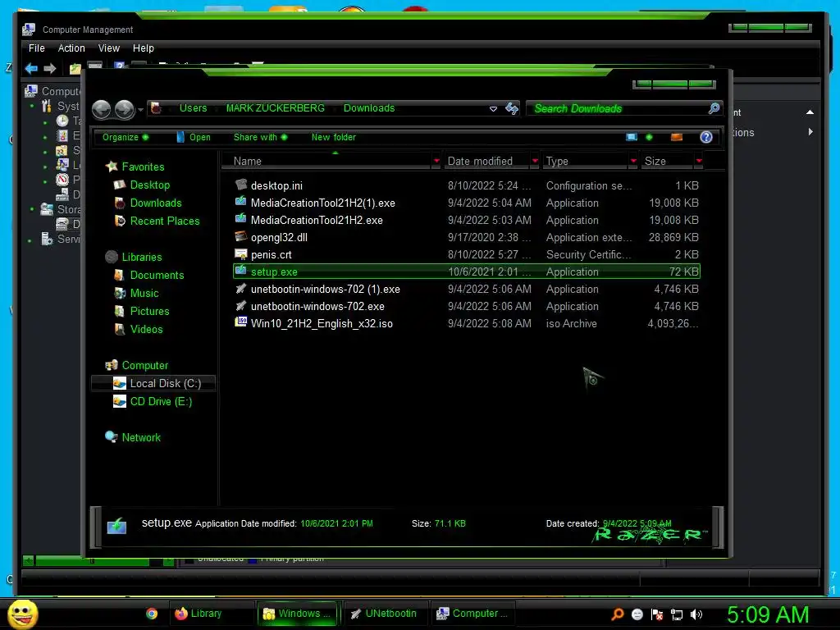840x630 pixels.
Task: Click the Computer Management back arrow icon
Action: point(31,69)
